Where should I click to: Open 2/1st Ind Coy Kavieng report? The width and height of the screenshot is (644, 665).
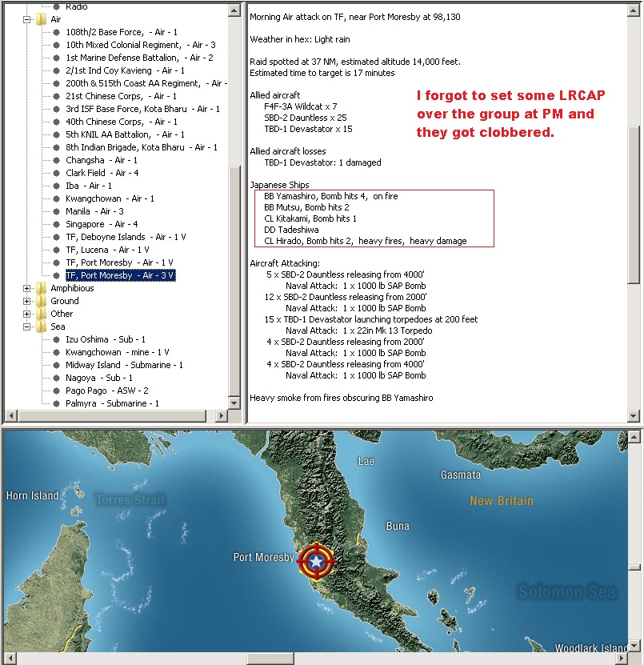tap(125, 70)
